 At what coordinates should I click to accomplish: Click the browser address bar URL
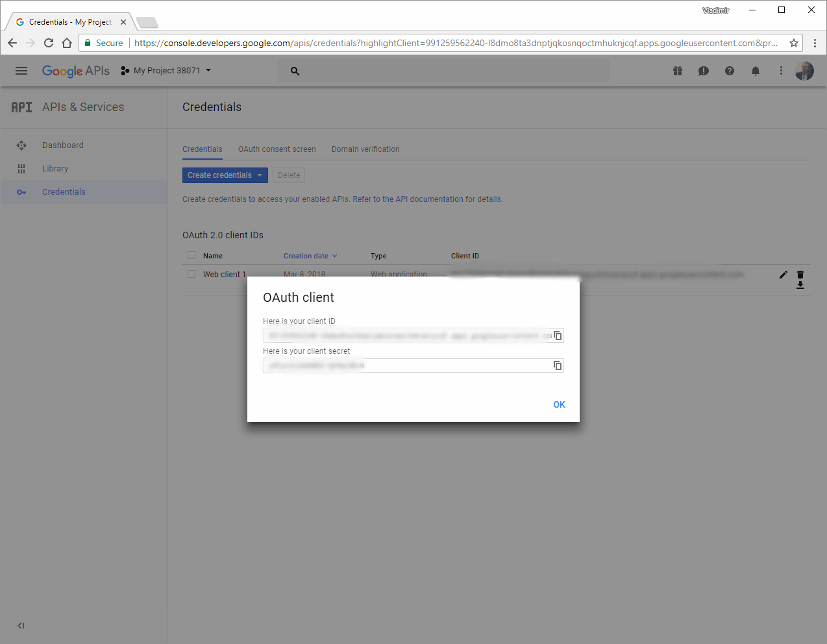point(456,43)
